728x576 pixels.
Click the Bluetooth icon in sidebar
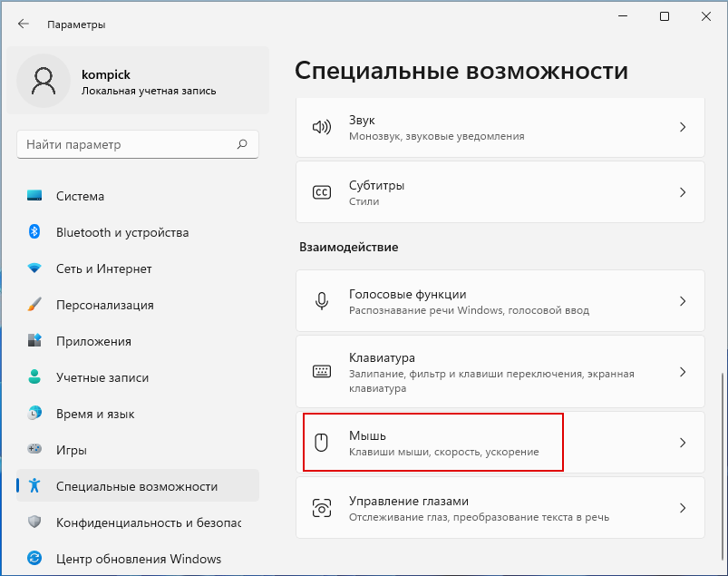[x=34, y=231]
